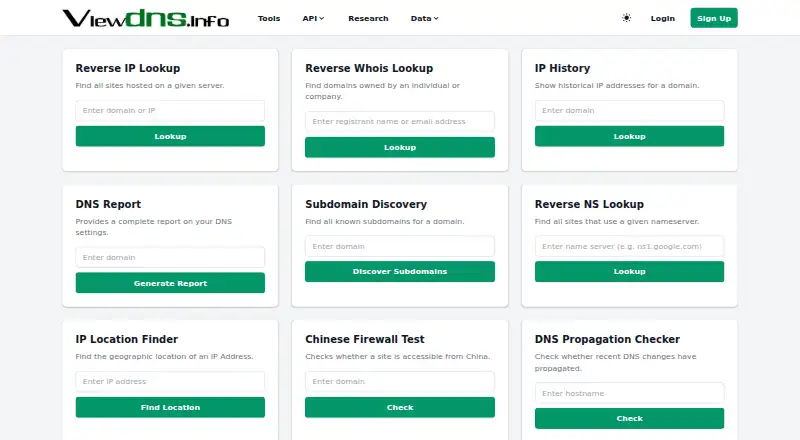The height and width of the screenshot is (440, 800).
Task: Click Lookup under Reverse IP Lookup
Action: pos(170,136)
